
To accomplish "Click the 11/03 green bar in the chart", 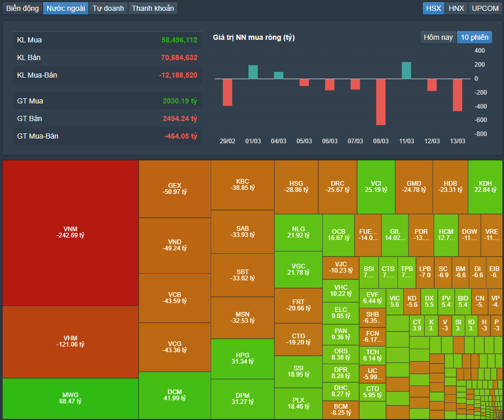I will point(406,70).
